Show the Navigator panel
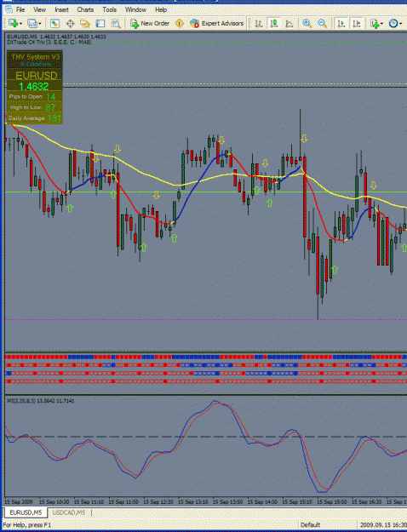Viewport: 407px width, 532px height. click(x=85, y=24)
